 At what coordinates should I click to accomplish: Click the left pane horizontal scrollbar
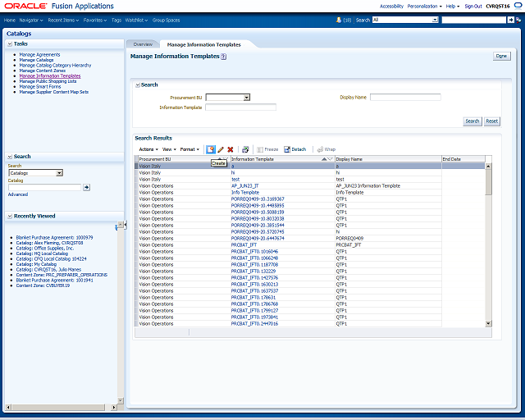coord(59,407)
